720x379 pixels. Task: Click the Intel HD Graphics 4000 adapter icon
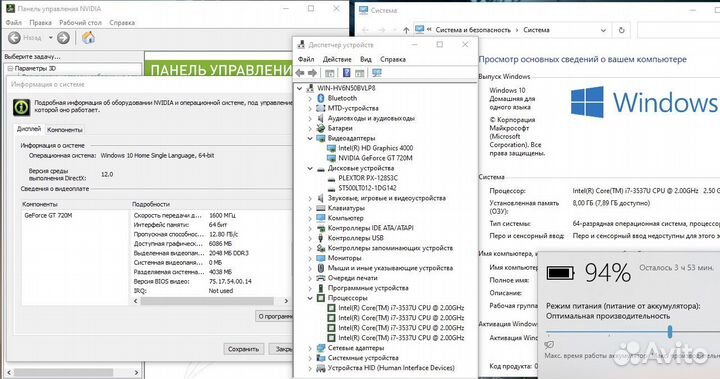point(331,148)
